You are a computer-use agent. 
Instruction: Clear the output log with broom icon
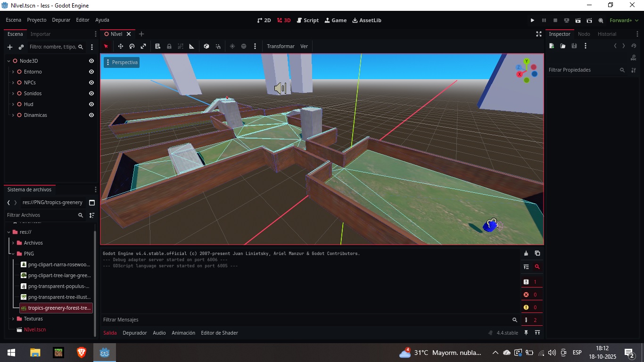click(526, 253)
